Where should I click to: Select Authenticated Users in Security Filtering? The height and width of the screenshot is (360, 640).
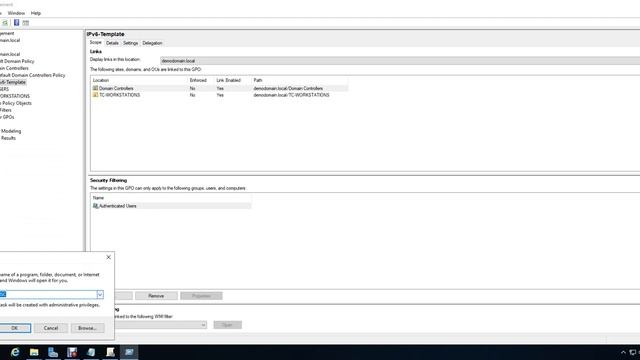click(171, 206)
